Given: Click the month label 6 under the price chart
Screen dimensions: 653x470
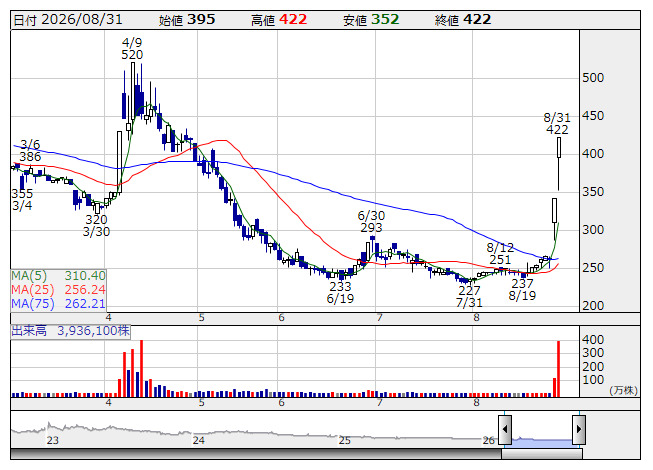Looking at the screenshot, I should 282,318.
